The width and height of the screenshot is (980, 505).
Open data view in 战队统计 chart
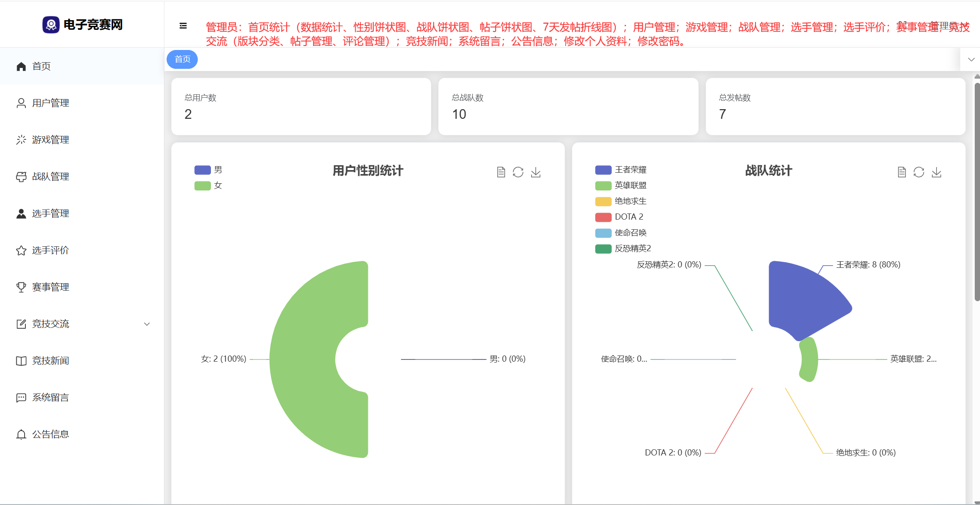click(x=902, y=172)
